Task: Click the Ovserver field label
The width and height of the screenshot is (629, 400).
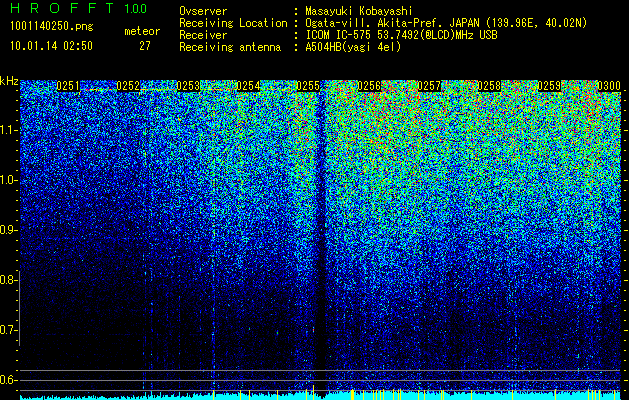Action: coord(203,12)
